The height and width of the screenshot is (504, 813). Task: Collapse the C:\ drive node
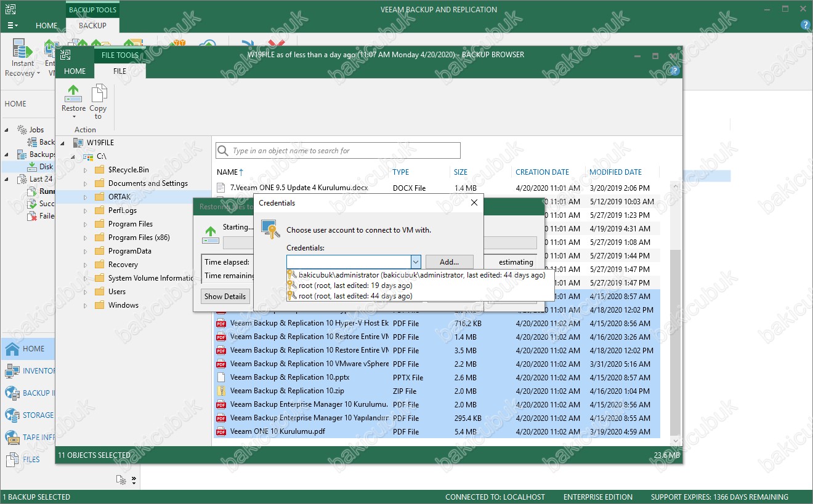(74, 156)
